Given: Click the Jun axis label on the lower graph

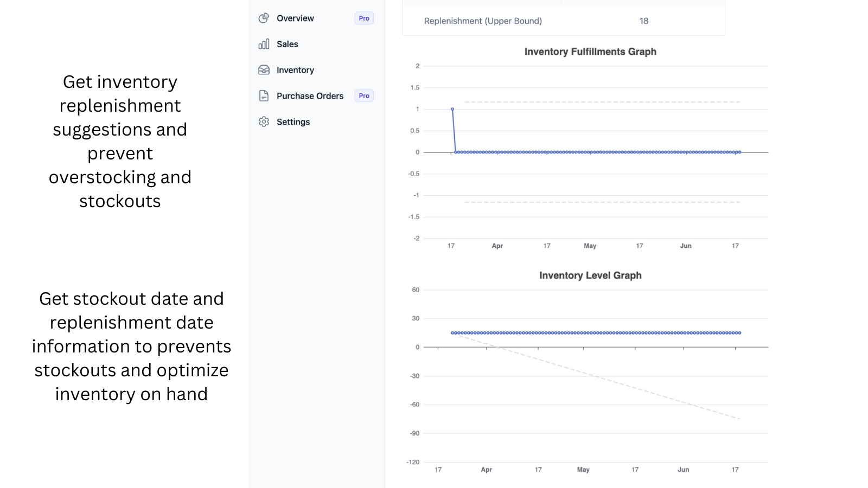Looking at the screenshot, I should coord(683,470).
